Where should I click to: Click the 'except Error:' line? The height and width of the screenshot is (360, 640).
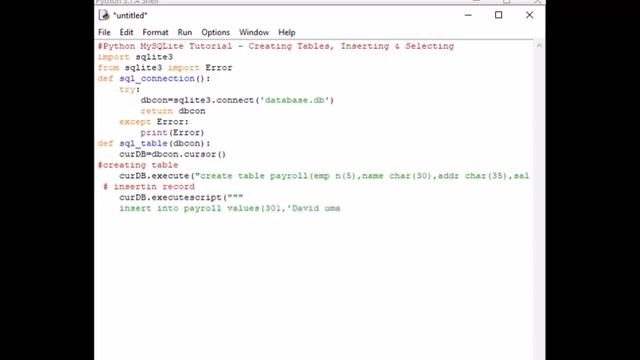point(154,122)
